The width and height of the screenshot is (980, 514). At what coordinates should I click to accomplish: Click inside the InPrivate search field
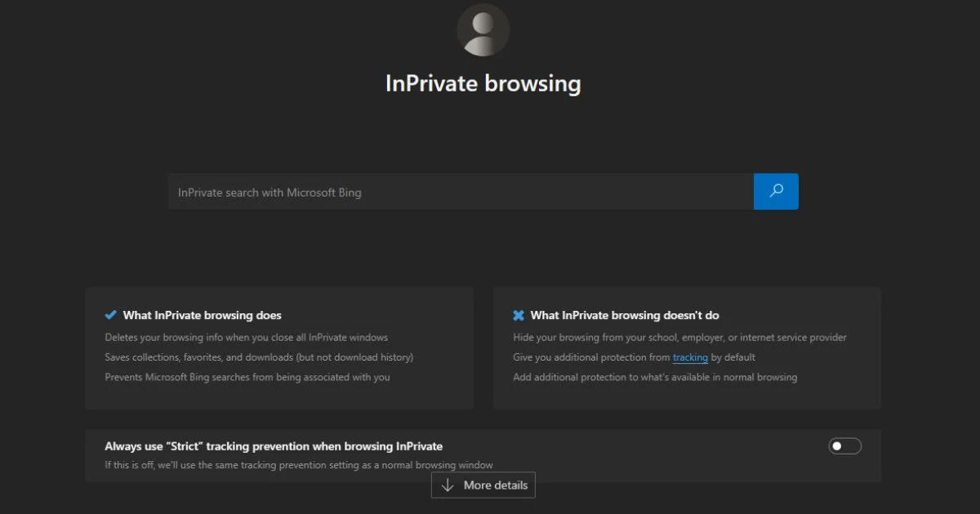tap(457, 191)
